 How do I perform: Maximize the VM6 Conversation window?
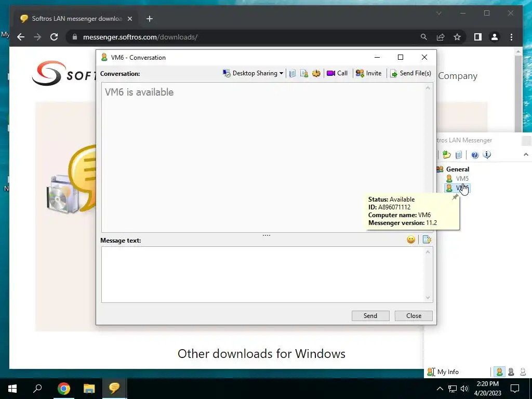point(401,57)
